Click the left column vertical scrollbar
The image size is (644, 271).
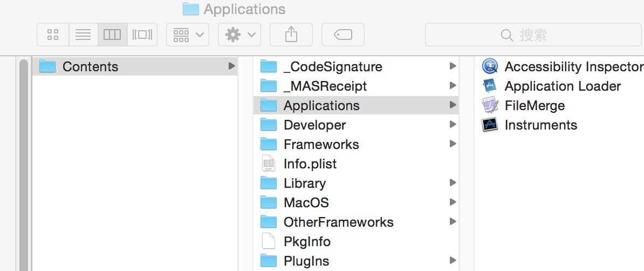pos(24,165)
